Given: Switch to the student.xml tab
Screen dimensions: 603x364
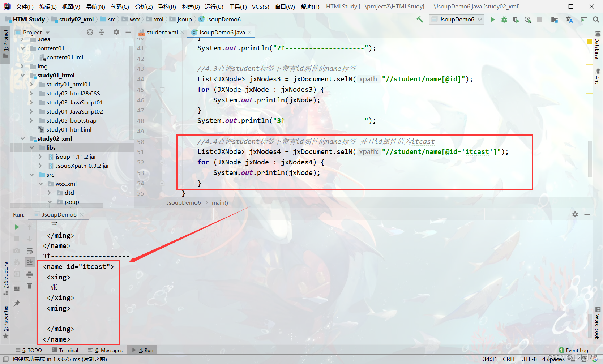Looking at the screenshot, I should coord(161,32).
